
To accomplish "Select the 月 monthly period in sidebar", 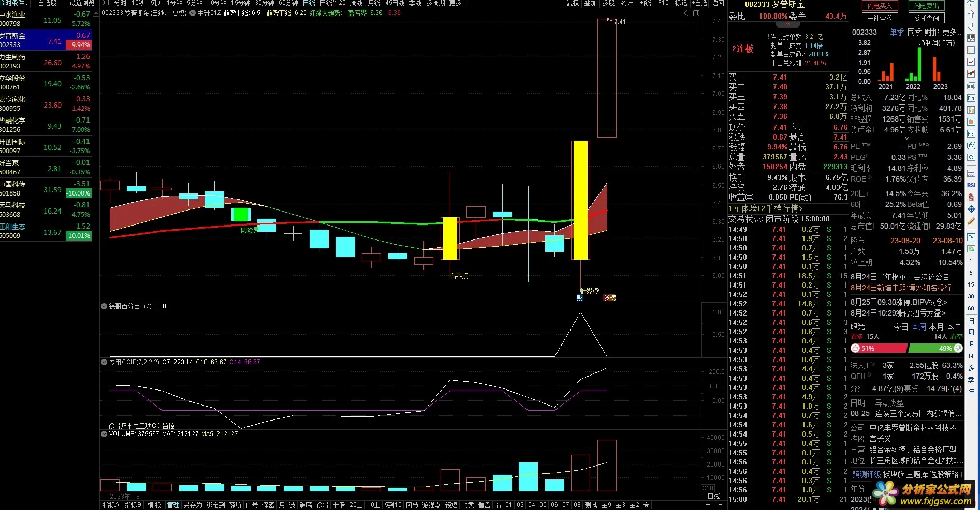I will [971, 344].
